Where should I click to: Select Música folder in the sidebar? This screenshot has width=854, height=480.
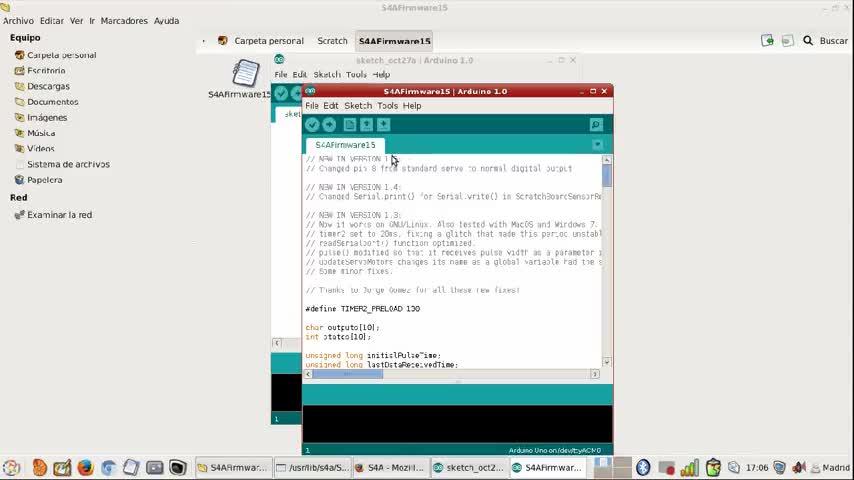tap(35, 133)
